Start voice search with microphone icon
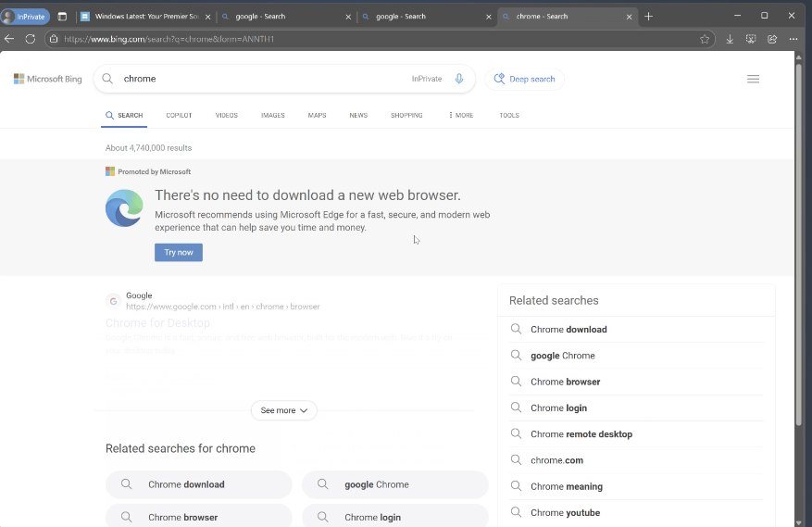The height and width of the screenshot is (527, 812). click(x=459, y=79)
